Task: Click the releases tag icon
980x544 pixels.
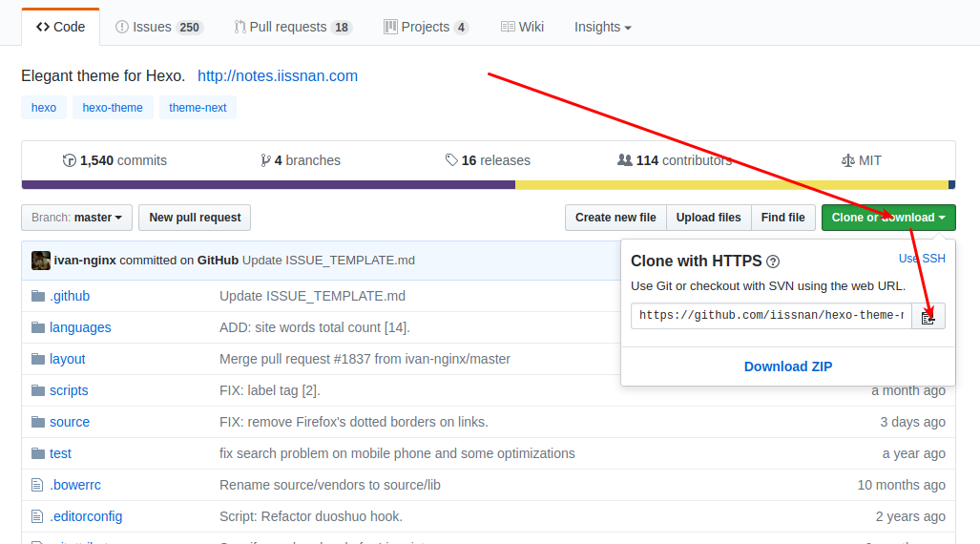Action: pos(451,160)
